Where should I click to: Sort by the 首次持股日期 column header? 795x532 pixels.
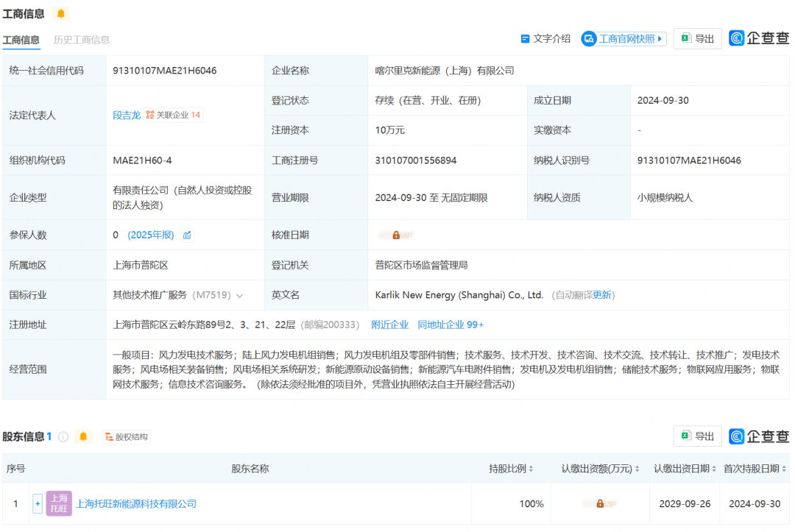pyautogui.click(x=755, y=469)
